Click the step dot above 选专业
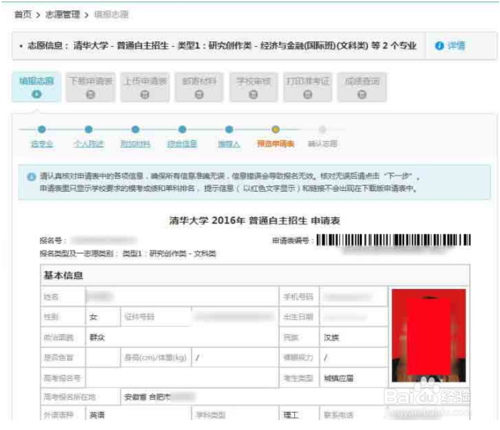This screenshot has width=500, height=430. [x=42, y=129]
